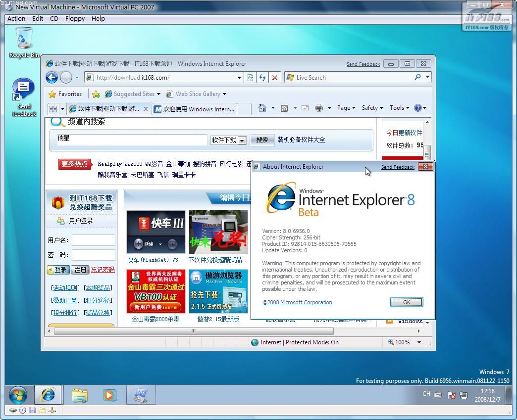Click the Virtual PC hard disk status icon

[x=12, y=411]
